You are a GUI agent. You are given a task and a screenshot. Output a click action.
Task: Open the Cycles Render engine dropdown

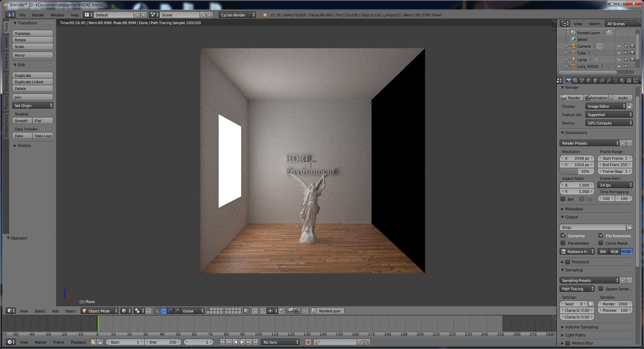pyautogui.click(x=237, y=15)
